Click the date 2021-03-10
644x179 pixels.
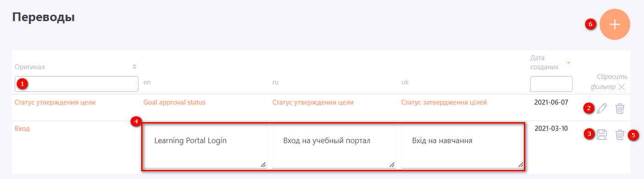click(551, 128)
